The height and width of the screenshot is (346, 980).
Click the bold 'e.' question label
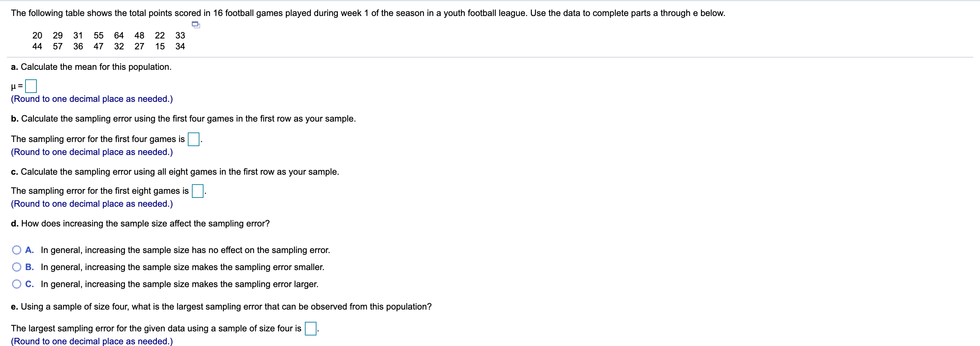point(14,307)
